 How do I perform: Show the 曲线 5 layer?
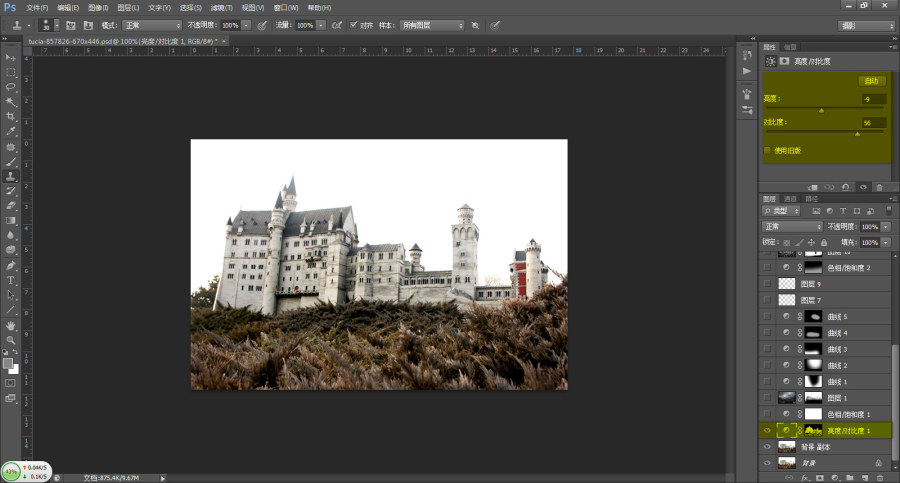pos(767,316)
